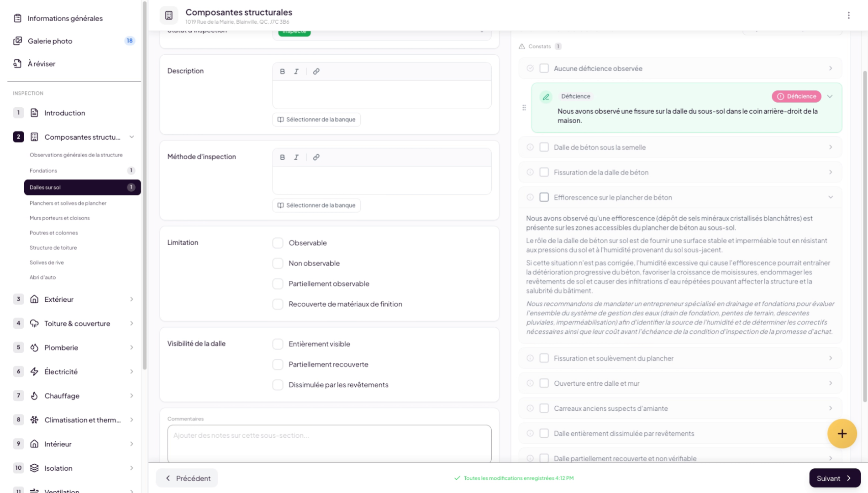Click the pencil edit icon on Déficience
The image size is (868, 493).
click(546, 97)
